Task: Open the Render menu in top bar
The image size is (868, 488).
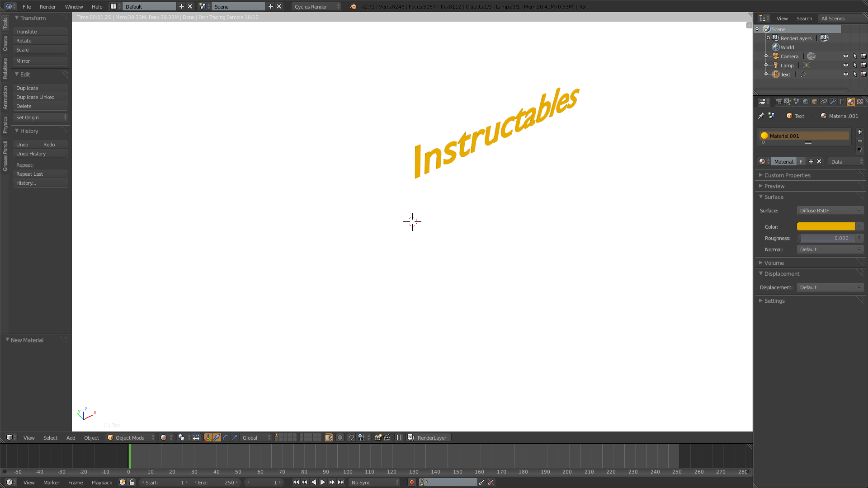Action: coord(47,6)
